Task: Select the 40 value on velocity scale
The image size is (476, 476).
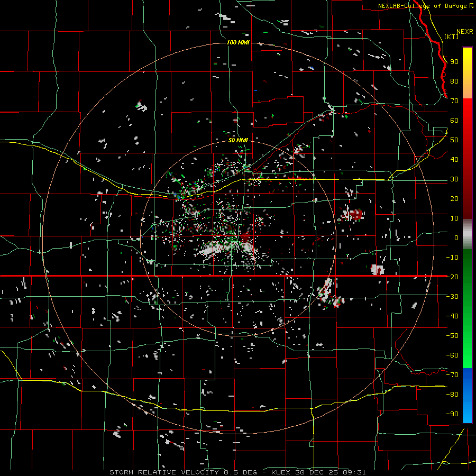Action: 454,160
